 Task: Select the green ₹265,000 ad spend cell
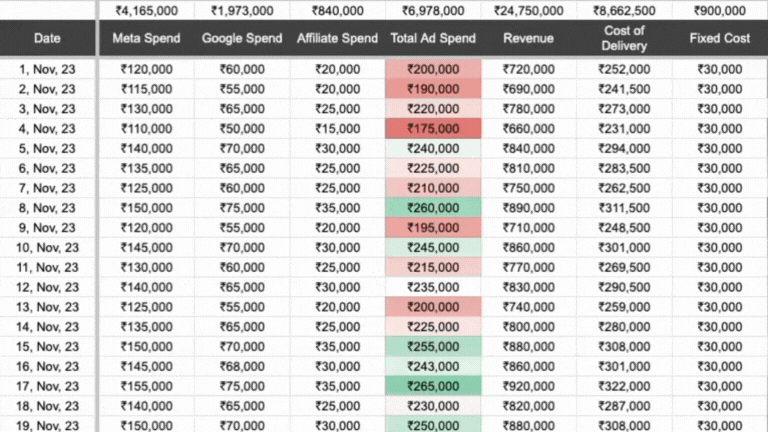pos(433,387)
